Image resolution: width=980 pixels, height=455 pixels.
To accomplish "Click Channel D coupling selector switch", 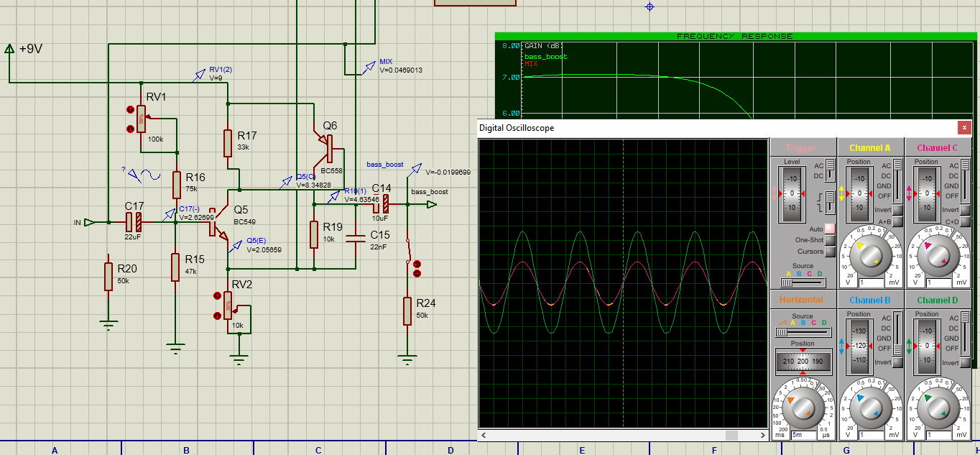I will [x=966, y=333].
